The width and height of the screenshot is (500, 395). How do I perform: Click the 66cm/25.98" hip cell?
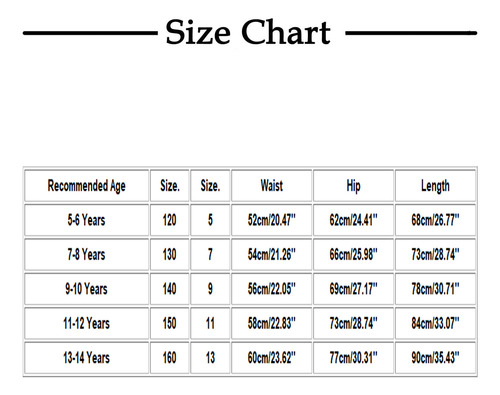[x=353, y=254]
